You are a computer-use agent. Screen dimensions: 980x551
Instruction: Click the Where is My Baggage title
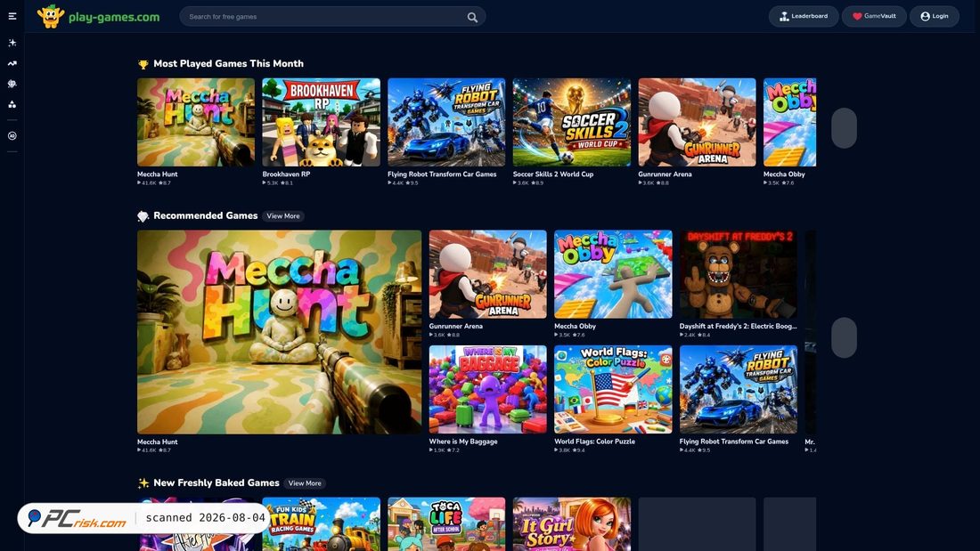pos(463,442)
